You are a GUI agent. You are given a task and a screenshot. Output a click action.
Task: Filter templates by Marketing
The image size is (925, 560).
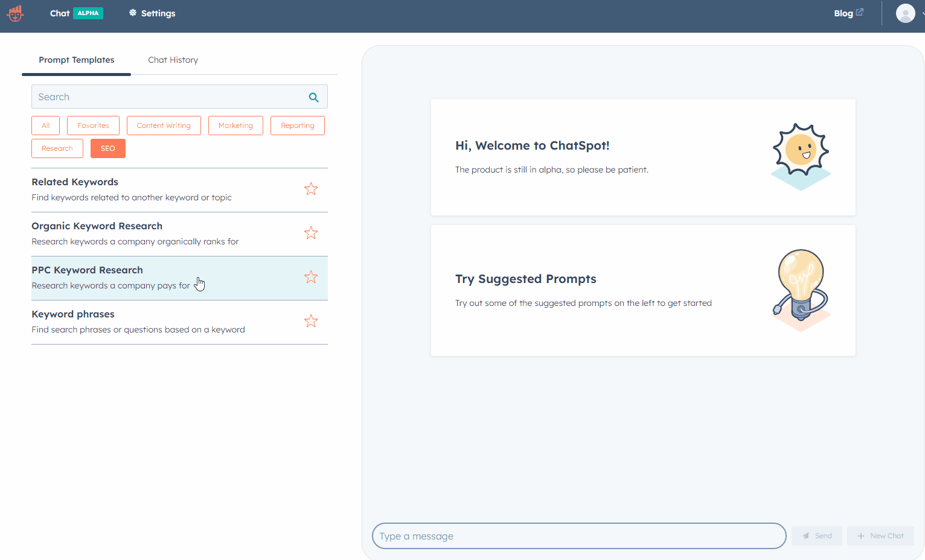click(x=235, y=126)
